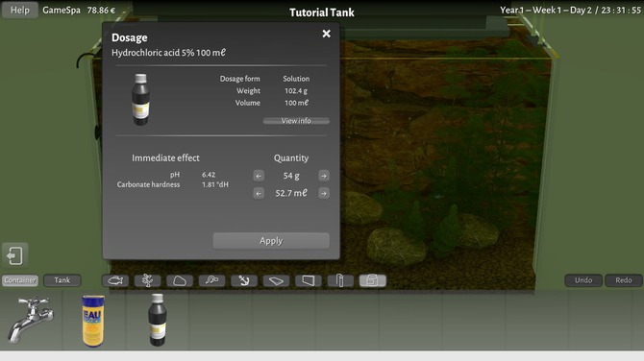Increase the gram quantity with right arrow
Image resolution: width=644 pixels, height=361 pixels.
324,176
